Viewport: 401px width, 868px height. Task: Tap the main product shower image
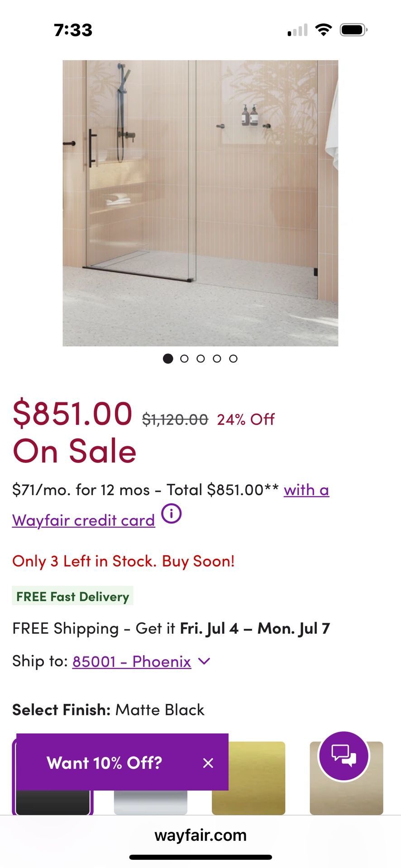pos(200,203)
